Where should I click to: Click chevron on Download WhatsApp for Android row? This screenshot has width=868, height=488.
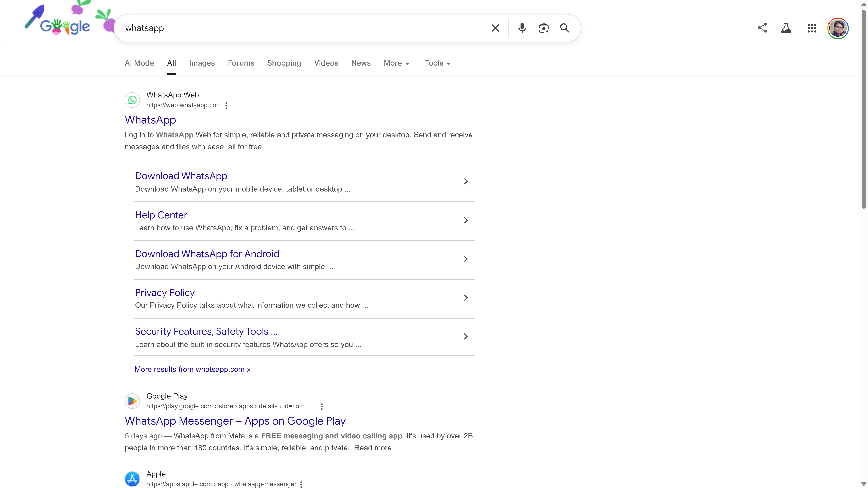point(466,259)
